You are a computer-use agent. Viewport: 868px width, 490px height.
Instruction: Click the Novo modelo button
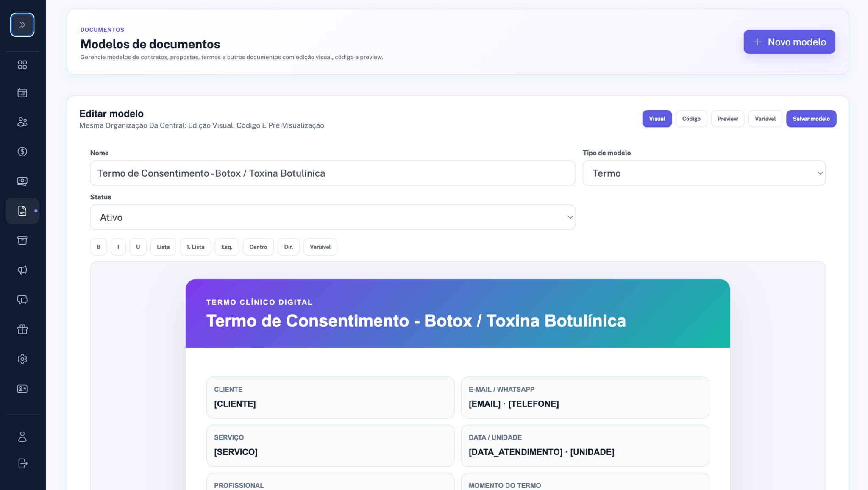click(x=789, y=42)
